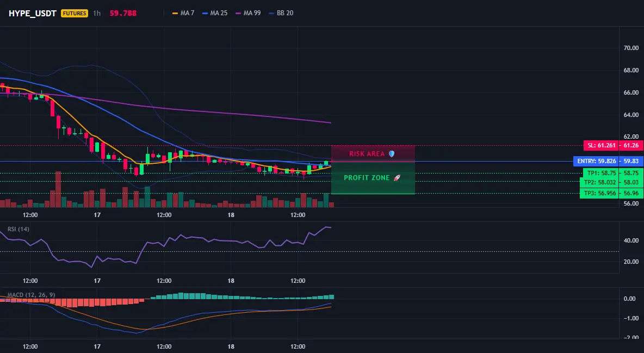644x353 pixels.
Task: Click the 68.00 price axis value
Action: click(631, 70)
